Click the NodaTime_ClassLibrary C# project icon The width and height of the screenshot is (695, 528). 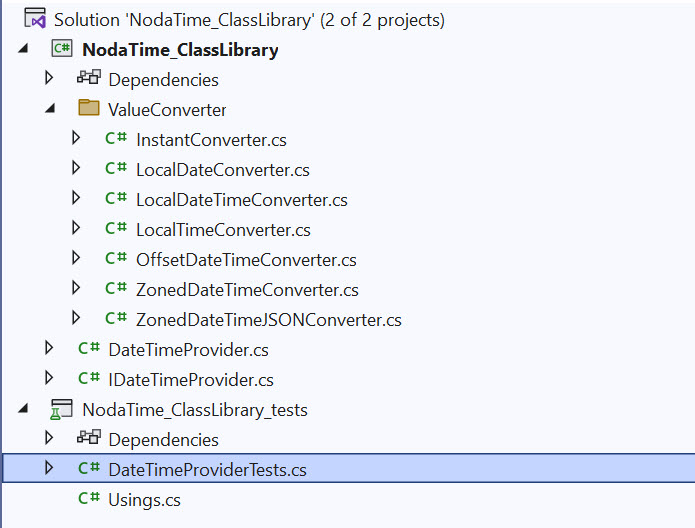(x=62, y=49)
